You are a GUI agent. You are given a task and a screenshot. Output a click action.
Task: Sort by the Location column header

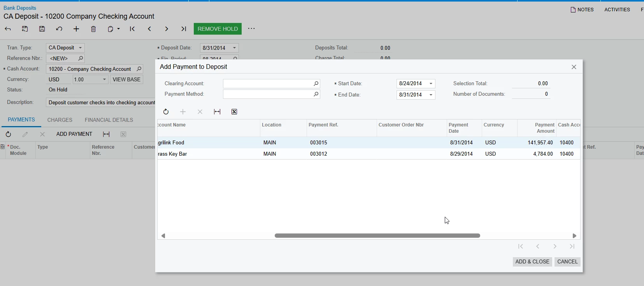(x=283, y=128)
